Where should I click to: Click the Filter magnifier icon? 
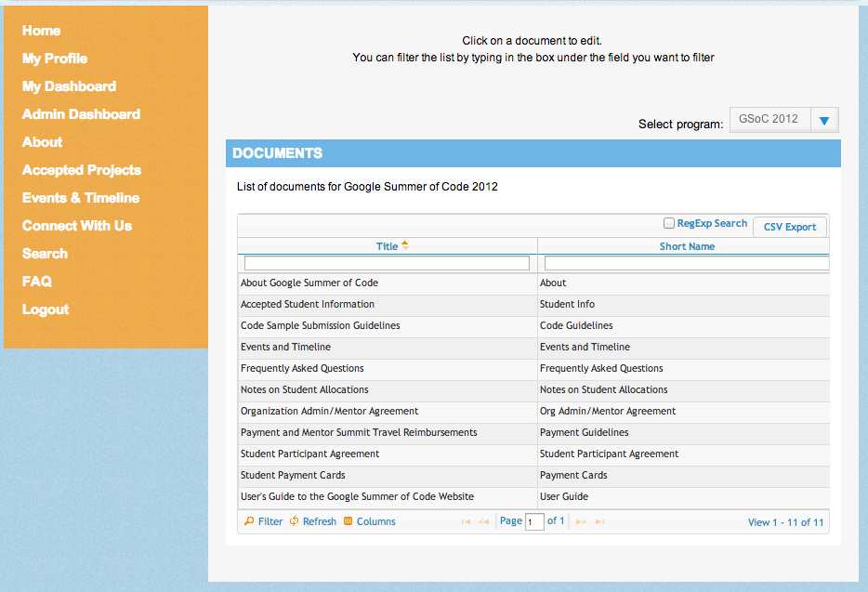coord(249,521)
